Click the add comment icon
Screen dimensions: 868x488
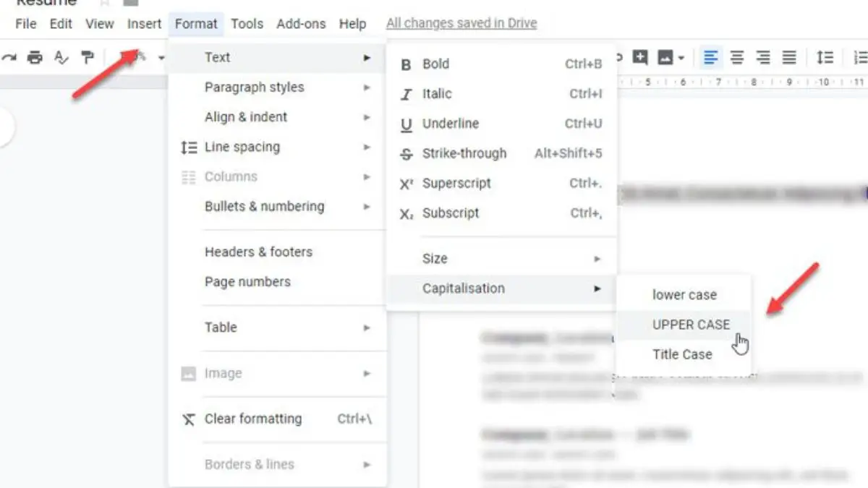640,57
